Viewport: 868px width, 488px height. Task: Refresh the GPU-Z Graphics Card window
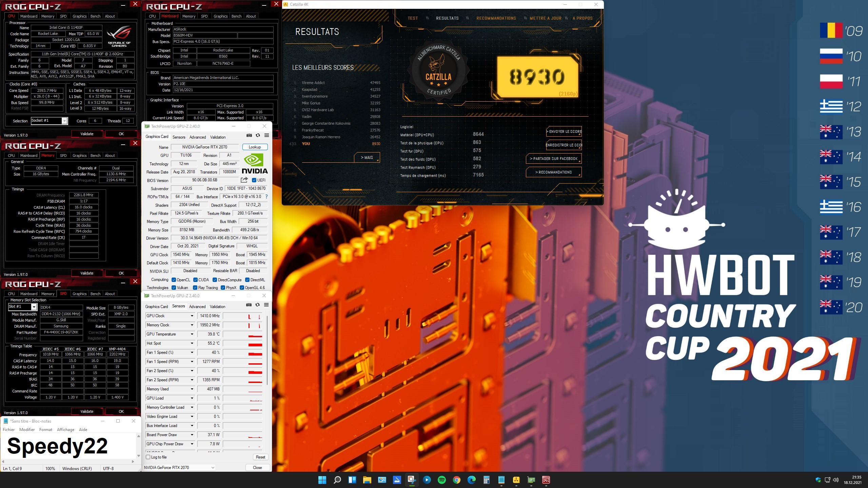[x=258, y=135]
